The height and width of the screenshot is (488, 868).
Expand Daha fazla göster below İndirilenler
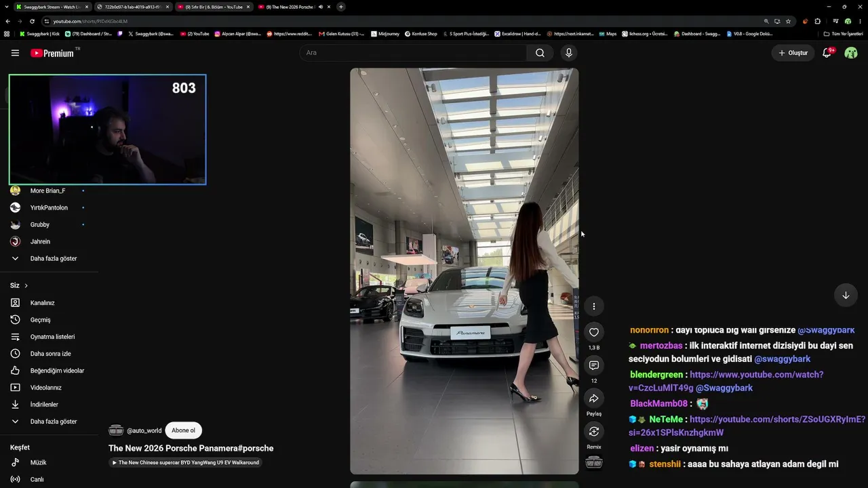53,422
